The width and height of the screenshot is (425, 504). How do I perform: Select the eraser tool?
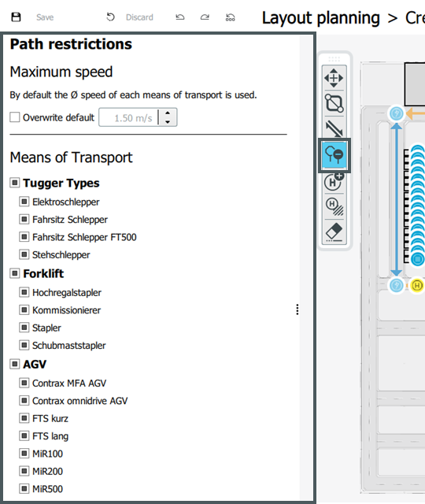click(334, 232)
